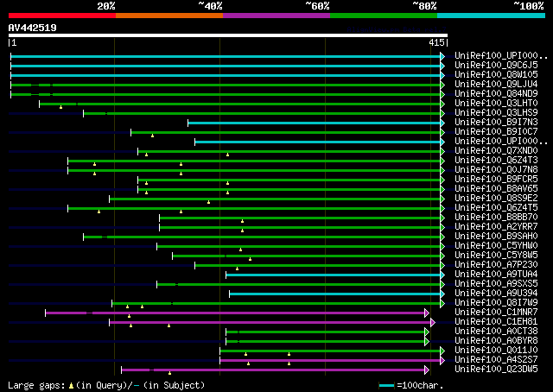Click the purple arrowhead of the A4S2S7 row
The width and height of the screenshot is (553, 392).
tap(442, 361)
